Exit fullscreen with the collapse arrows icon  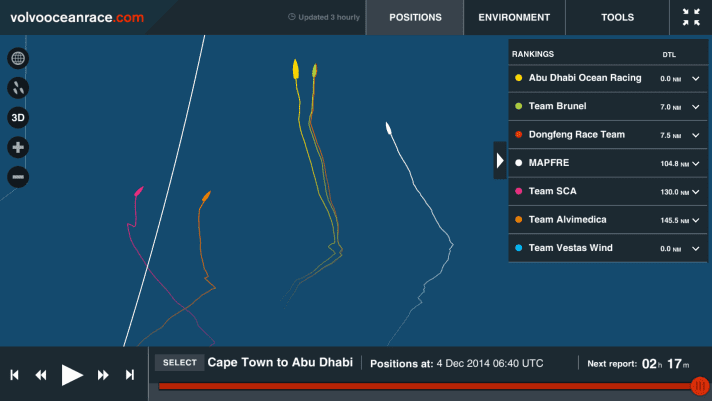[x=691, y=17]
